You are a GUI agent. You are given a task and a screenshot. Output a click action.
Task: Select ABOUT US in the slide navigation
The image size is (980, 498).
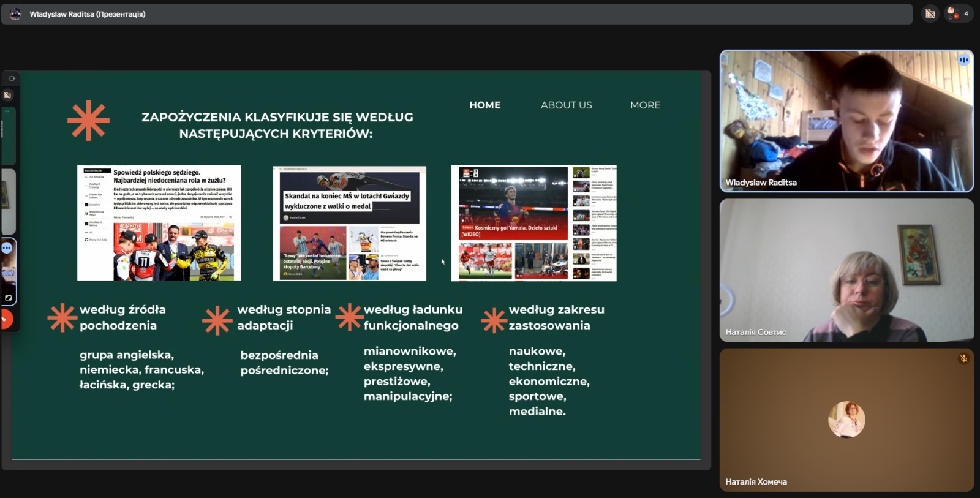[566, 105]
